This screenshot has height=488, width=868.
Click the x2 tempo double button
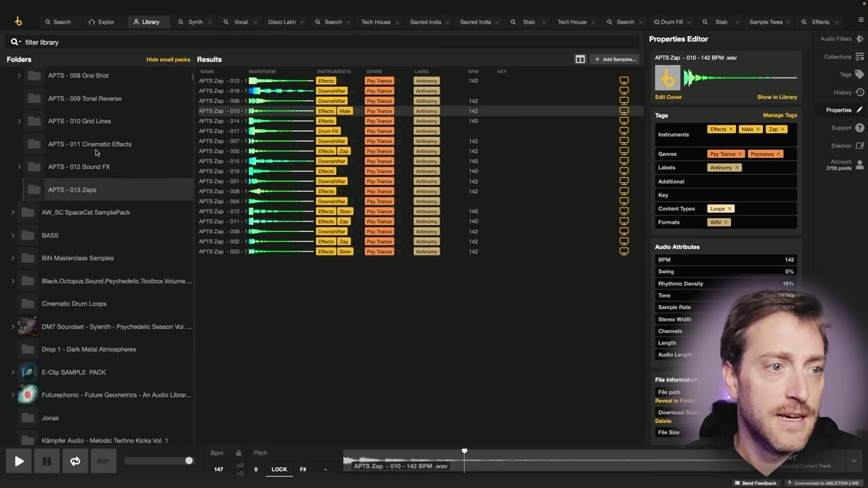(240, 465)
